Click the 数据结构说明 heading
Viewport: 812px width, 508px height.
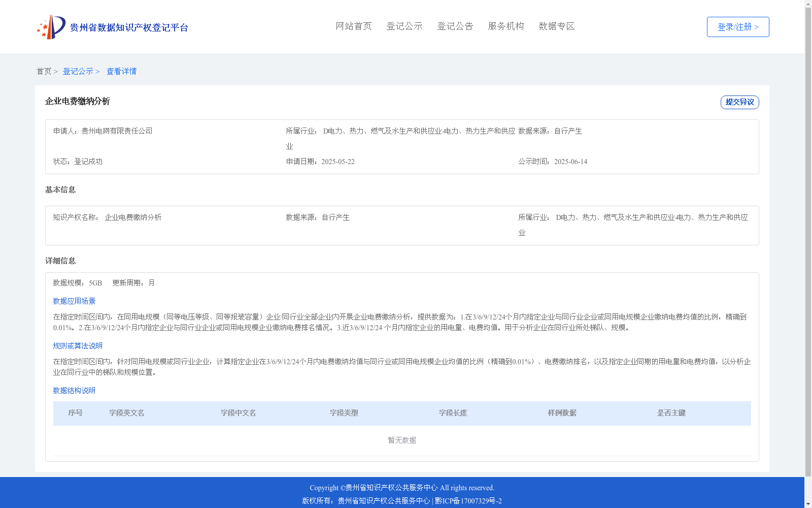click(74, 391)
